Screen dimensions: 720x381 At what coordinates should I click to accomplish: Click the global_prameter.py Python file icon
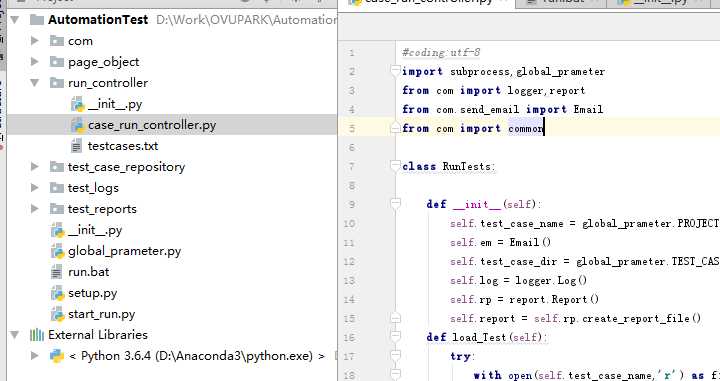57,251
